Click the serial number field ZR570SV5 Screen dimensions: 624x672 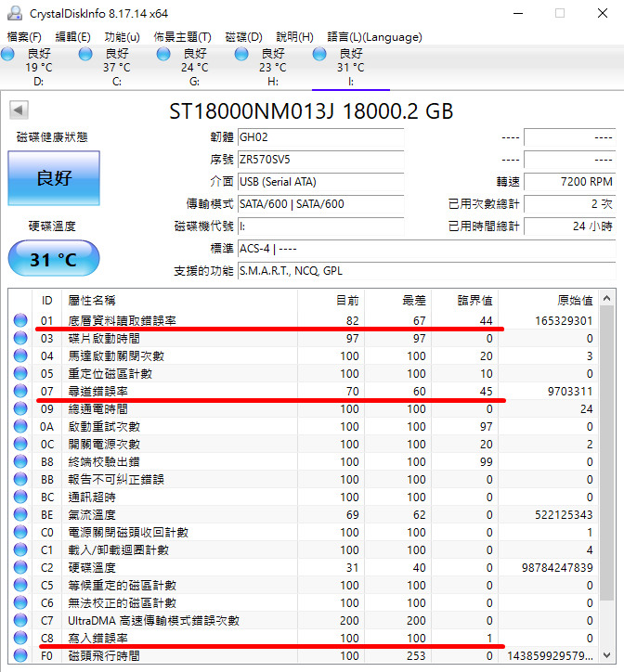320,160
